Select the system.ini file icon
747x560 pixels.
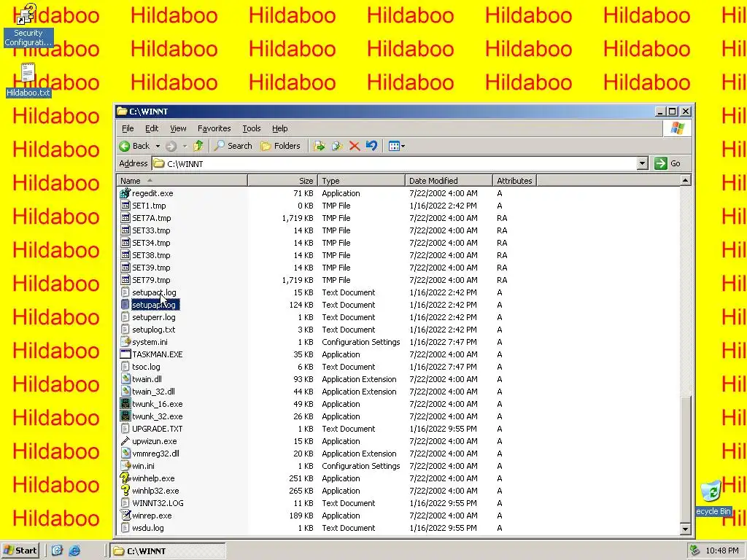[x=125, y=342]
